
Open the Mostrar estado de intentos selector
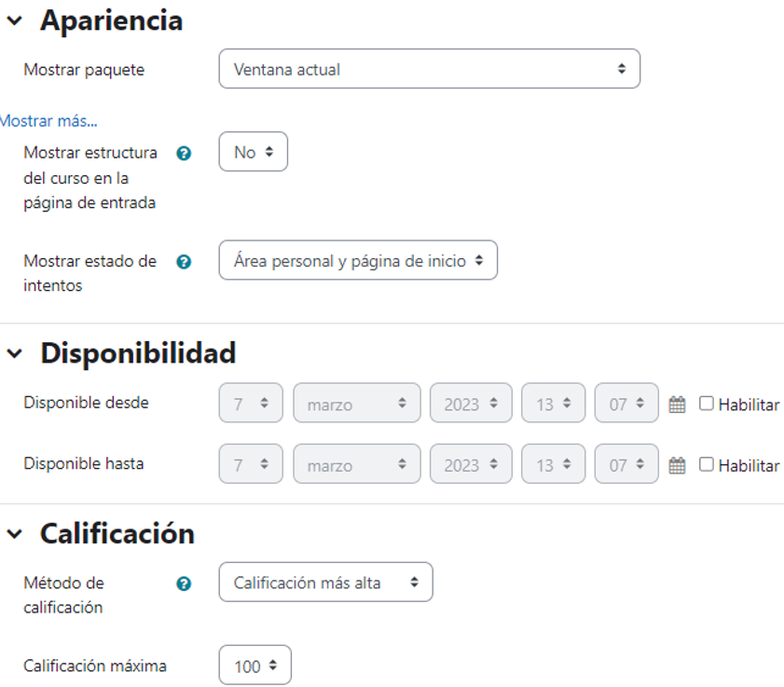click(x=358, y=260)
